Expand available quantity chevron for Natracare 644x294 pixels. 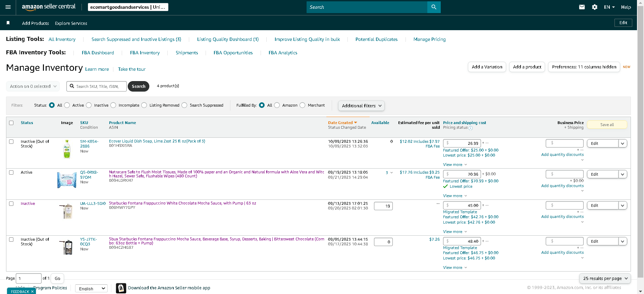(391, 173)
